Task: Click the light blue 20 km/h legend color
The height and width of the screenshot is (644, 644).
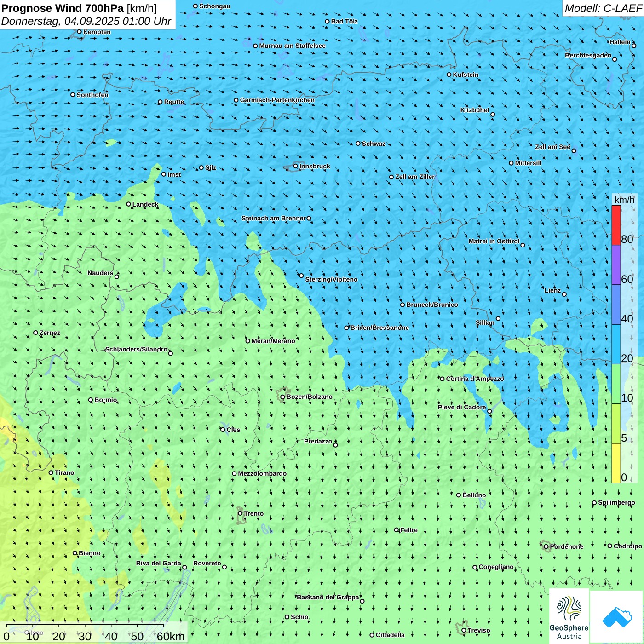Action: point(616,345)
